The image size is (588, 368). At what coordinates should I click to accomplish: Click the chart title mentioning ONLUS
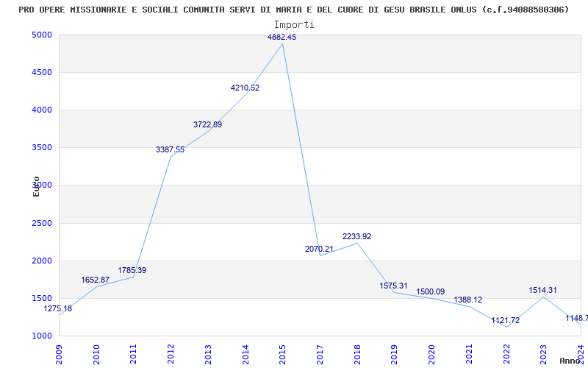coord(293,10)
